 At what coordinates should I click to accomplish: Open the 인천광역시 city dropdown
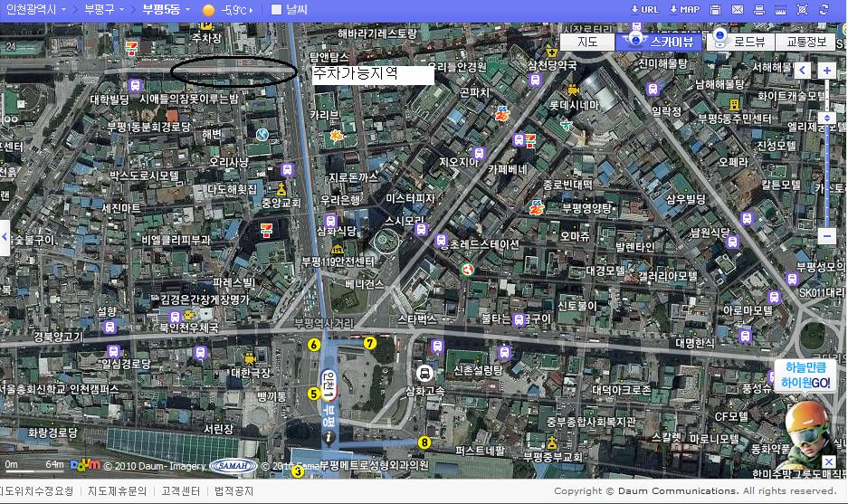36,9
